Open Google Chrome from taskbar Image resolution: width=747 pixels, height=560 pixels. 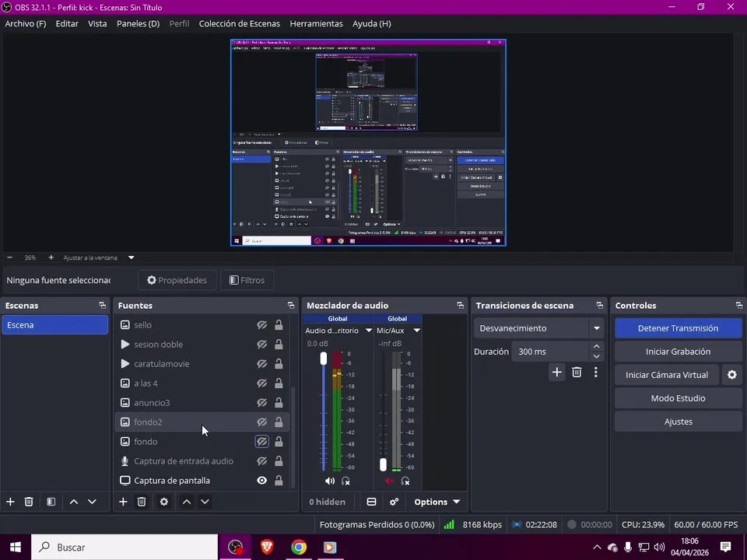click(x=299, y=547)
